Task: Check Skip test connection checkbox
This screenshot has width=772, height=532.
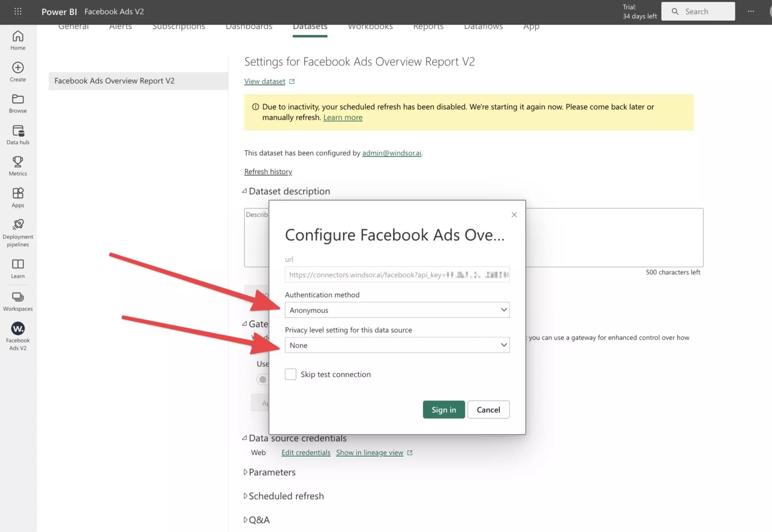Action: pos(290,374)
